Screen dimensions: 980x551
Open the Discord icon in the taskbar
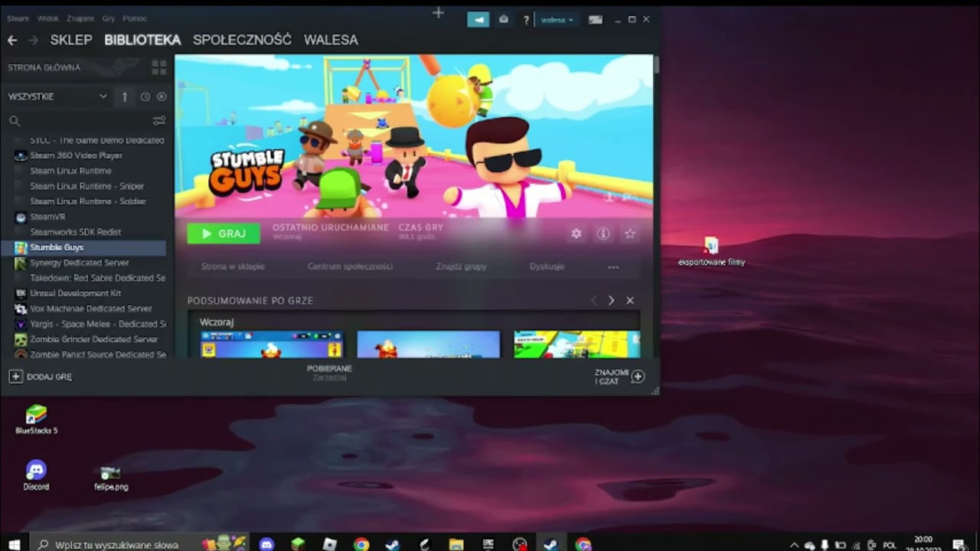266,544
